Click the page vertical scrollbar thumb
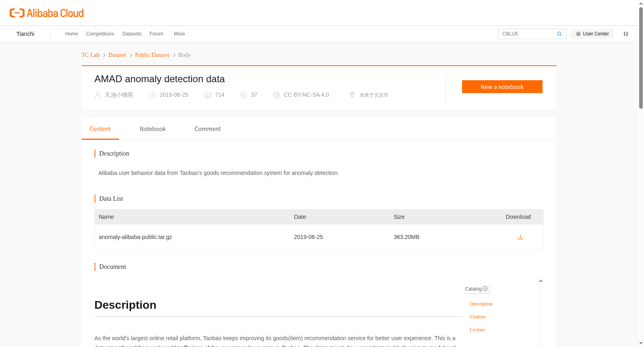The height and width of the screenshot is (347, 644). point(641,58)
